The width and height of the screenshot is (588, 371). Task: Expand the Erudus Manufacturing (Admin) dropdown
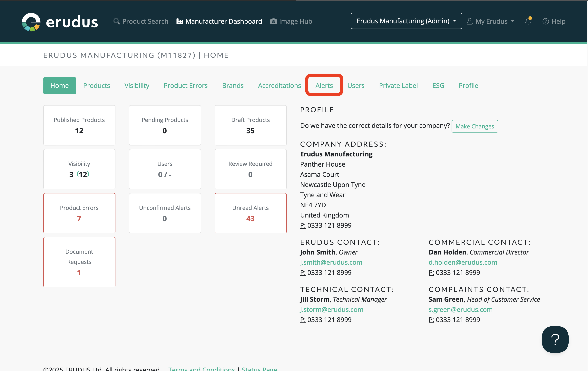coord(406,21)
